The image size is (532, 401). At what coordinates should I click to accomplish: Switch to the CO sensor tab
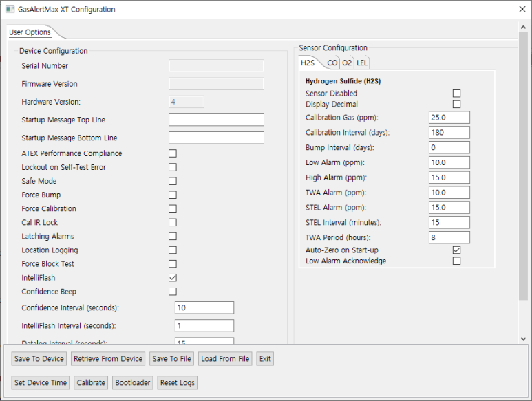coord(332,63)
